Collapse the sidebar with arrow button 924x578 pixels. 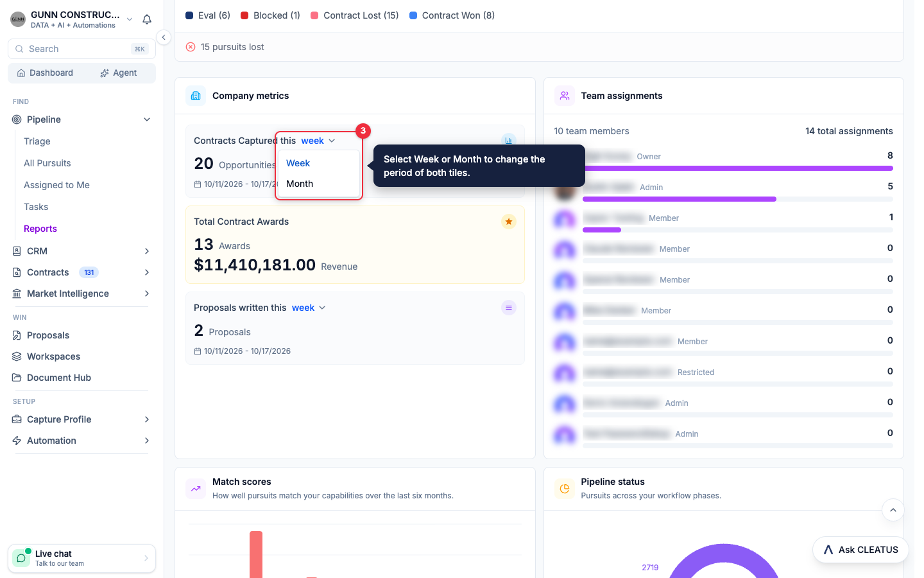(164, 37)
